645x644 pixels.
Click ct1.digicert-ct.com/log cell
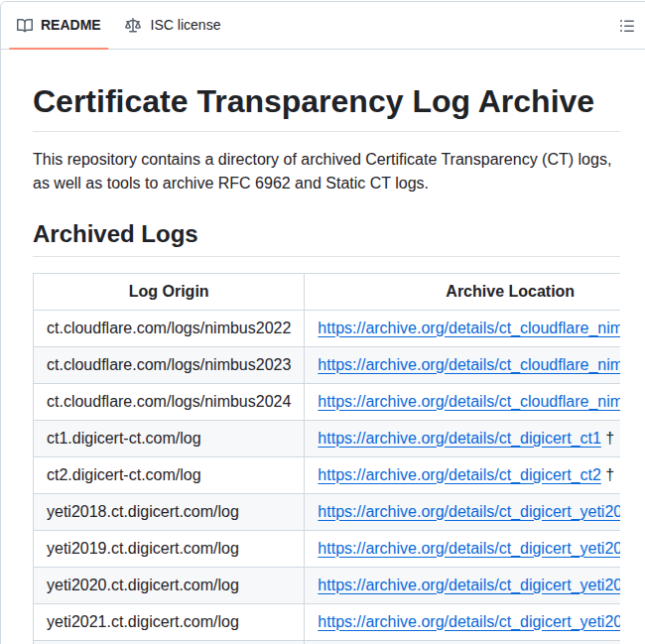click(x=169, y=439)
